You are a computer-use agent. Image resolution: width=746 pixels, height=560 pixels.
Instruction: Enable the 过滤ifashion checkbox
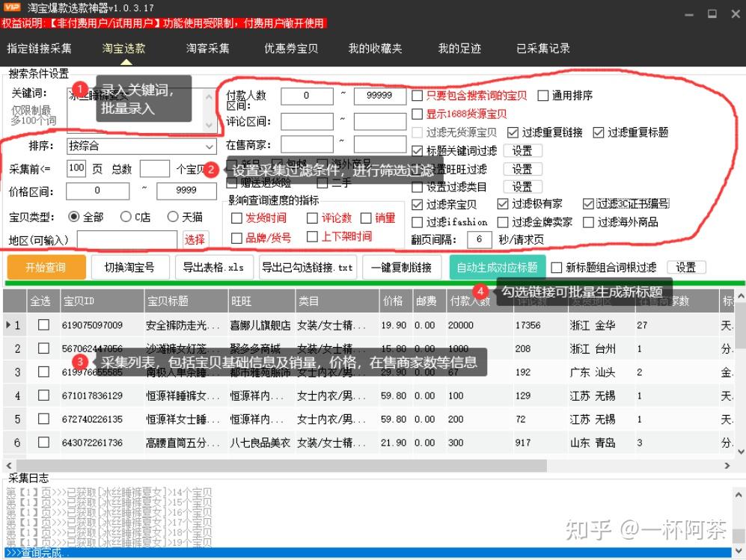pos(418,223)
